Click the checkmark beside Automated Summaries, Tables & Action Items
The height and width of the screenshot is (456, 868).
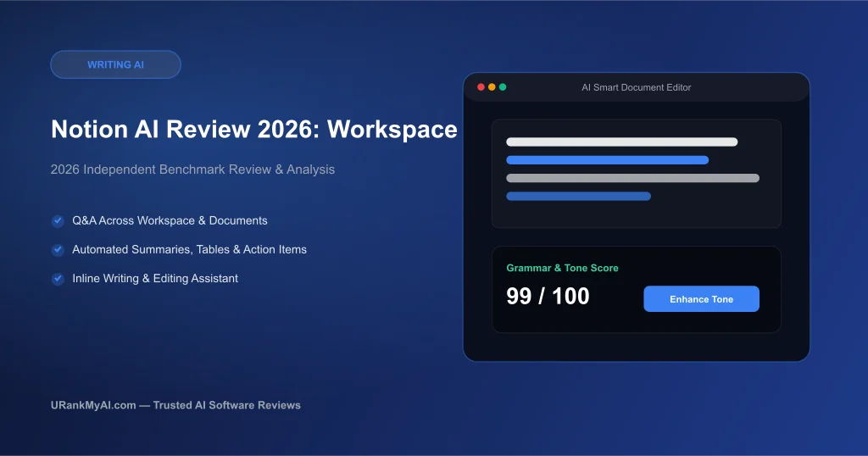pyautogui.click(x=58, y=249)
